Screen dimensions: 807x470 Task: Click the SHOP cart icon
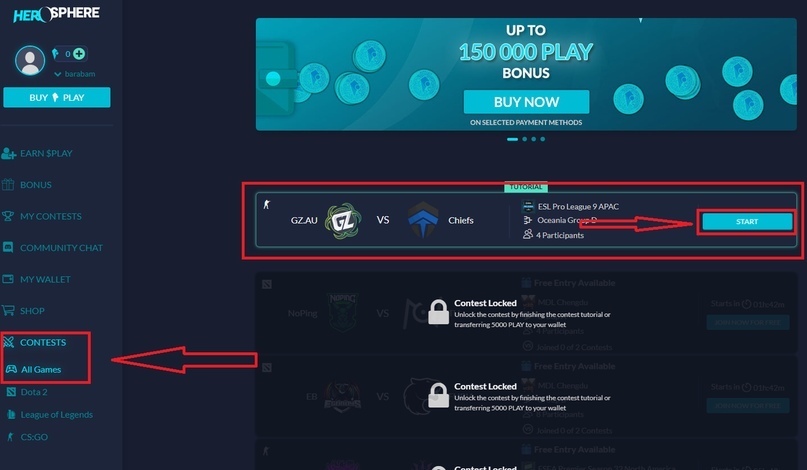click(8, 310)
